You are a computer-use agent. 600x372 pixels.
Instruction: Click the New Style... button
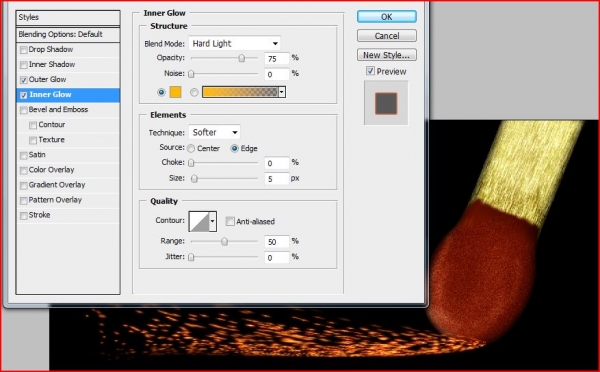point(386,55)
